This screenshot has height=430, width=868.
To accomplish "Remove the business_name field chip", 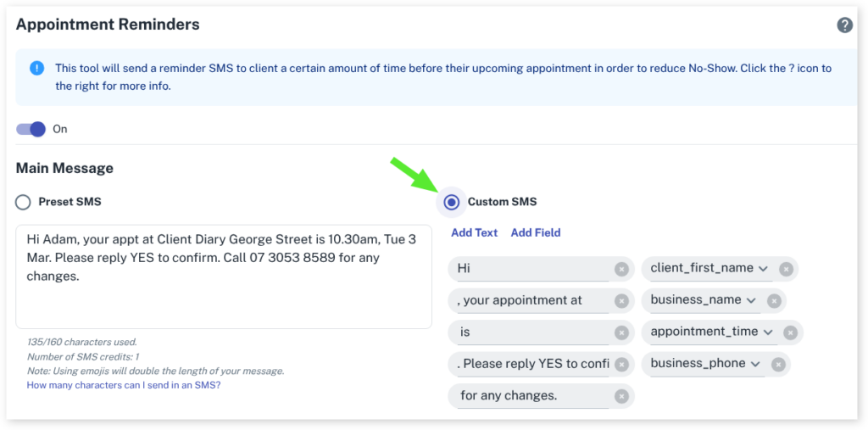I will [773, 301].
